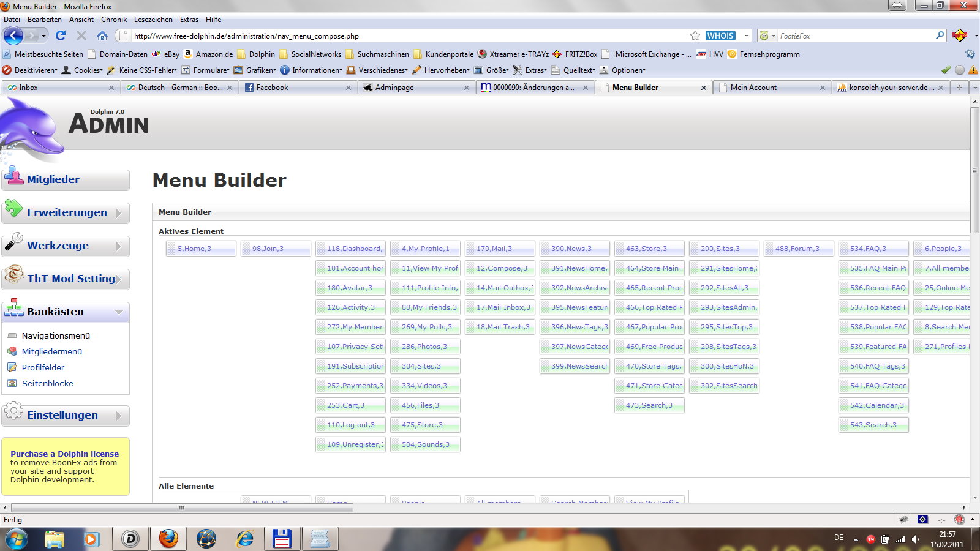Open Internet Explorer from the taskbar
980x551 pixels.
coord(245,539)
